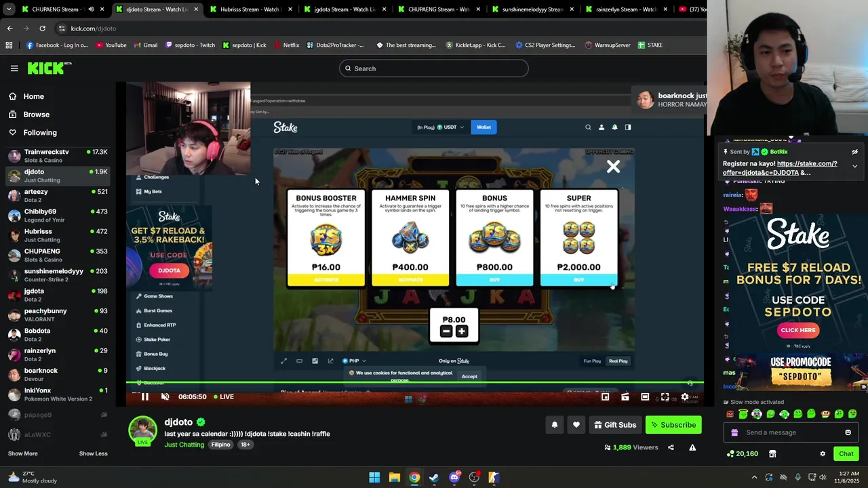Open gift icon in chat input

[x=734, y=432]
